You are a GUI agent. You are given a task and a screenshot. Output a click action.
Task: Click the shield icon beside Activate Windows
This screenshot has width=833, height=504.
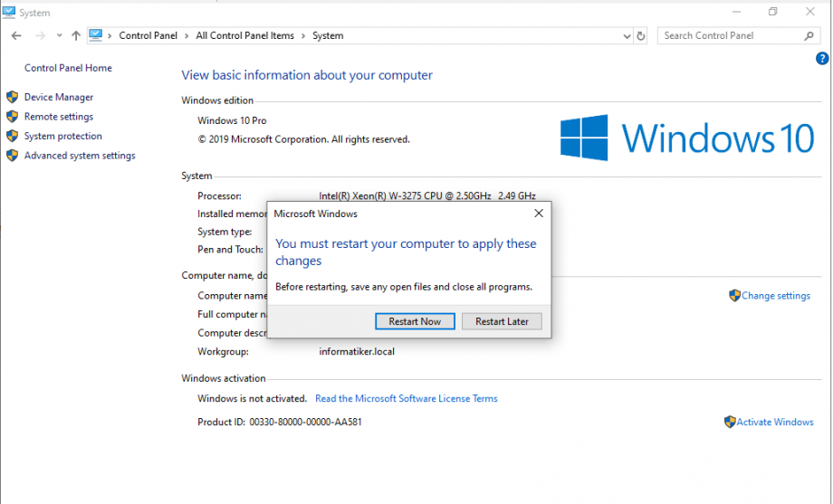pyautogui.click(x=730, y=423)
